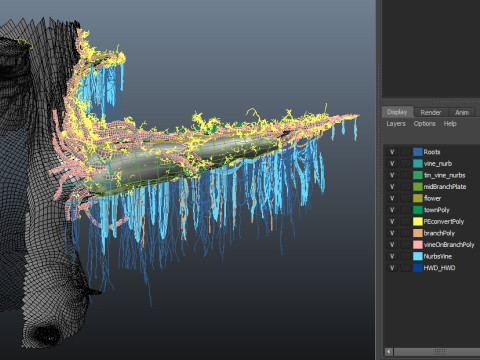Switch to the Anim tab

click(x=462, y=113)
